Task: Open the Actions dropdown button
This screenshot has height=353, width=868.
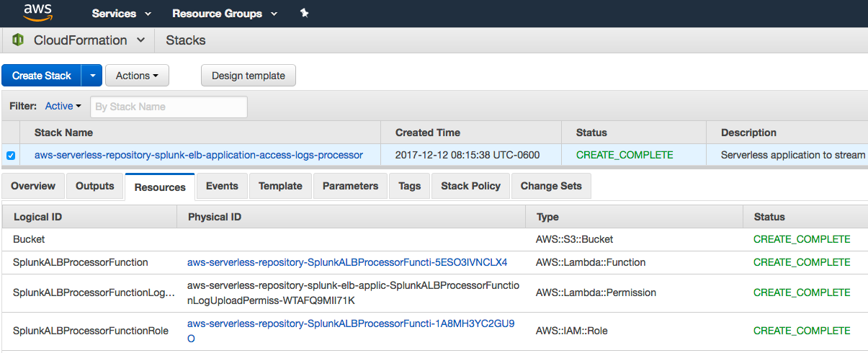Action: click(137, 76)
